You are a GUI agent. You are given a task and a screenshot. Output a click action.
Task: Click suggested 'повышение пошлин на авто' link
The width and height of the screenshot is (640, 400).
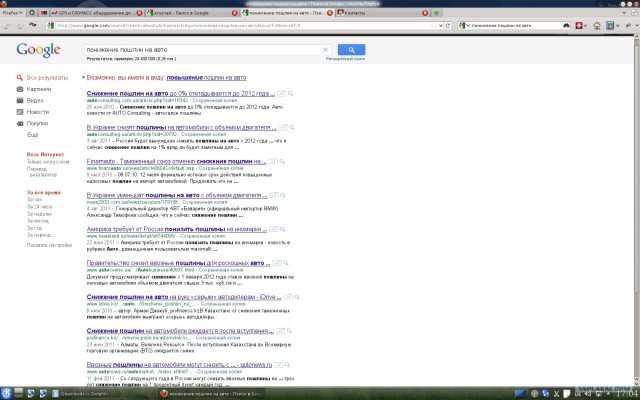(206, 78)
